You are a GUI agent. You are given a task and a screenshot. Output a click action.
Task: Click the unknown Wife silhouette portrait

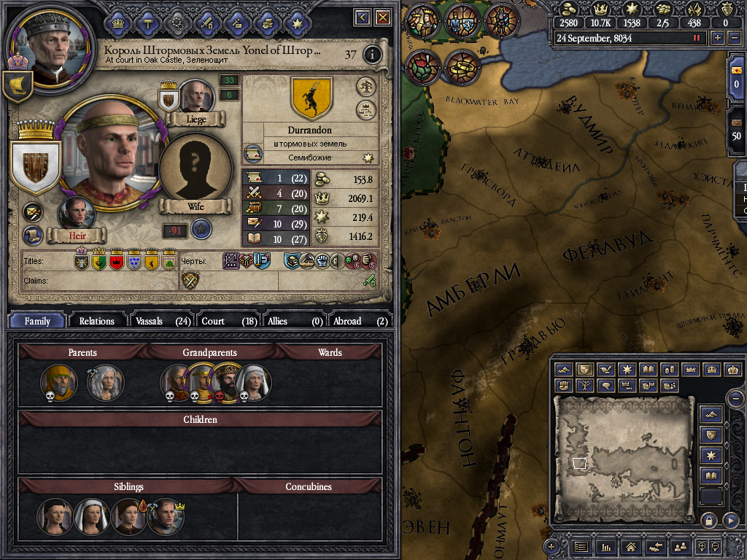[196, 169]
